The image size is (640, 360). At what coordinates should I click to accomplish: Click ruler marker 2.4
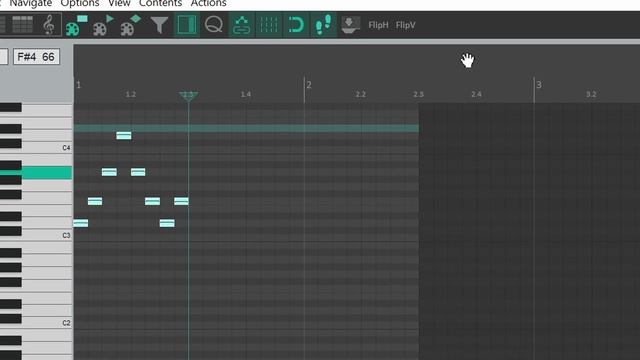coord(476,94)
